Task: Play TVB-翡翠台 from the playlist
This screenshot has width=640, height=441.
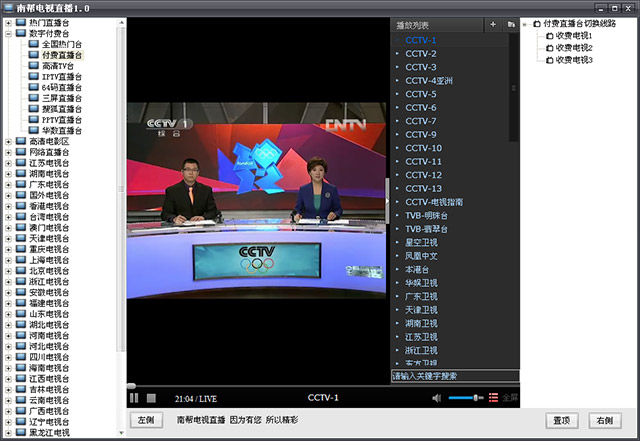Action: point(426,229)
